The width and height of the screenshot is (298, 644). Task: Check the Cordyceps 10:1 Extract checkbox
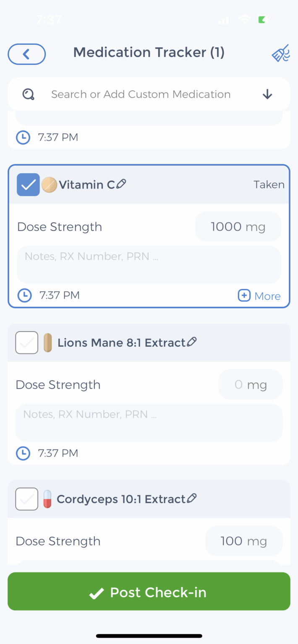point(26,499)
